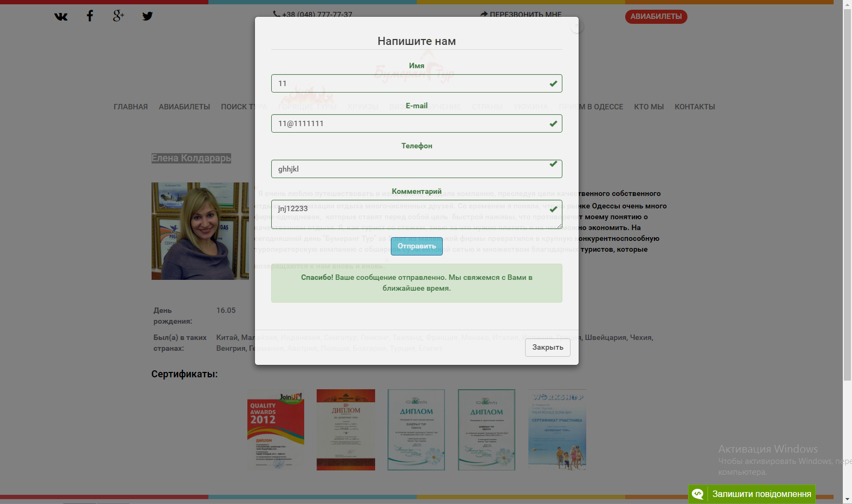Click the Facebook icon in header
Image resolution: width=852 pixels, height=504 pixels.
point(90,16)
